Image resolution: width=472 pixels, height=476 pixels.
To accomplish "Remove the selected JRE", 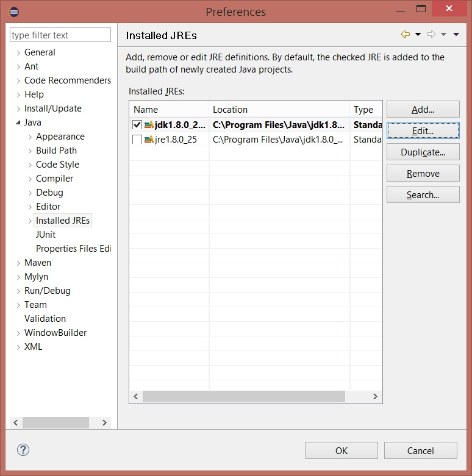I will coord(423,173).
